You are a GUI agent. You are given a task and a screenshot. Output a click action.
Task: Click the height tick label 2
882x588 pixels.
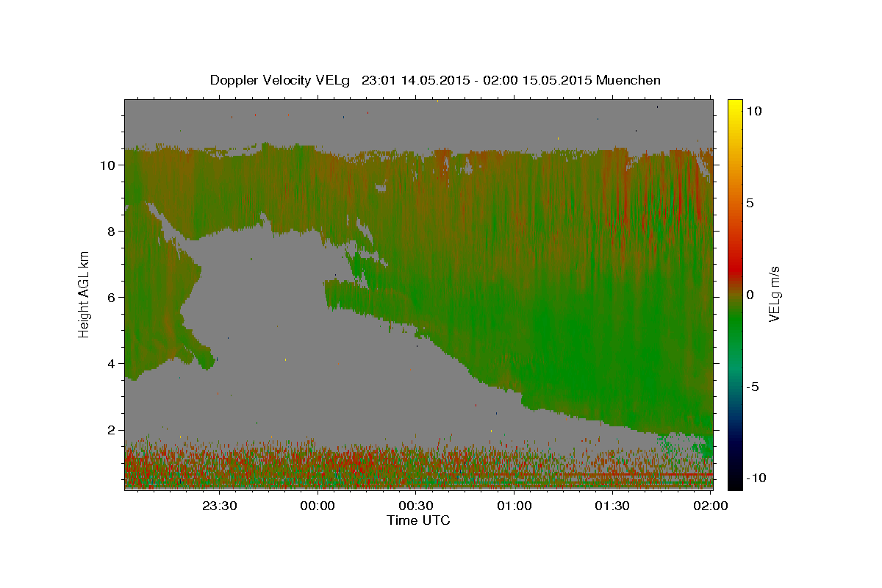(113, 430)
